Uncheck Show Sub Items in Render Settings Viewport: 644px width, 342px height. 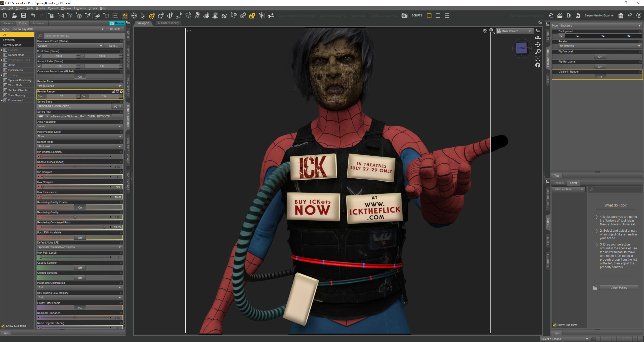(3, 326)
